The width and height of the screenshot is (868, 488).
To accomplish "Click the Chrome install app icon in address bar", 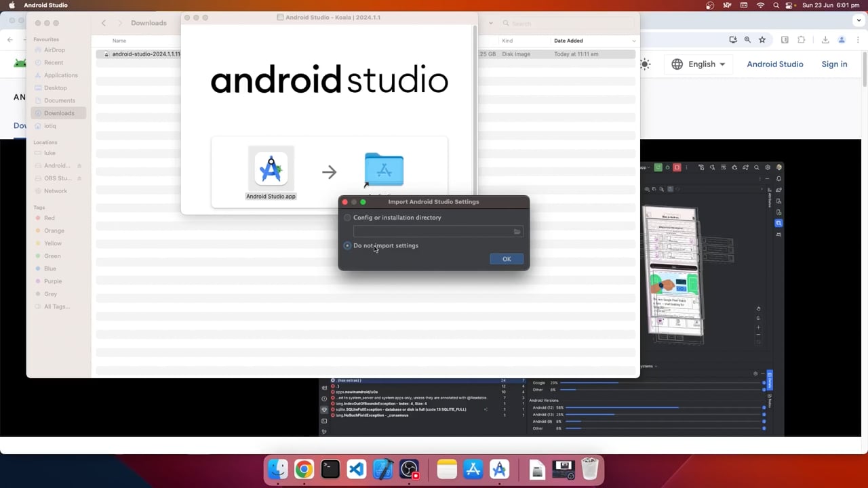I will pyautogui.click(x=733, y=40).
